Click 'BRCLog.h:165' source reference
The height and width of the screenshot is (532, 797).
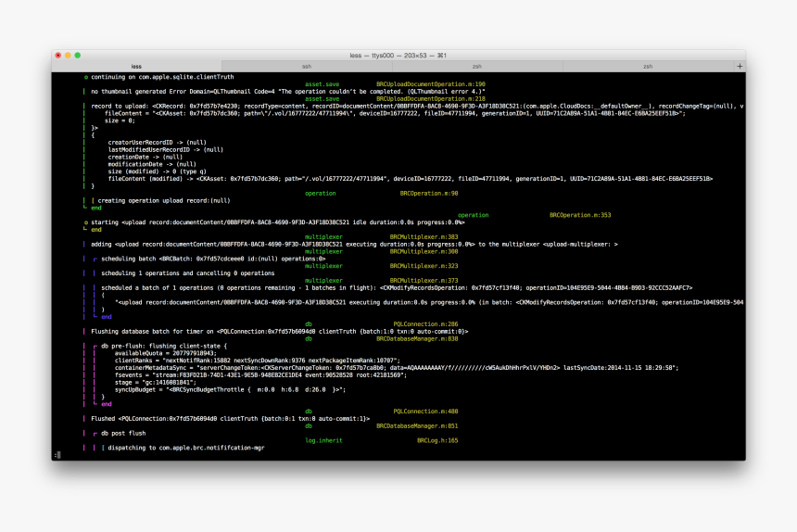coord(437,441)
